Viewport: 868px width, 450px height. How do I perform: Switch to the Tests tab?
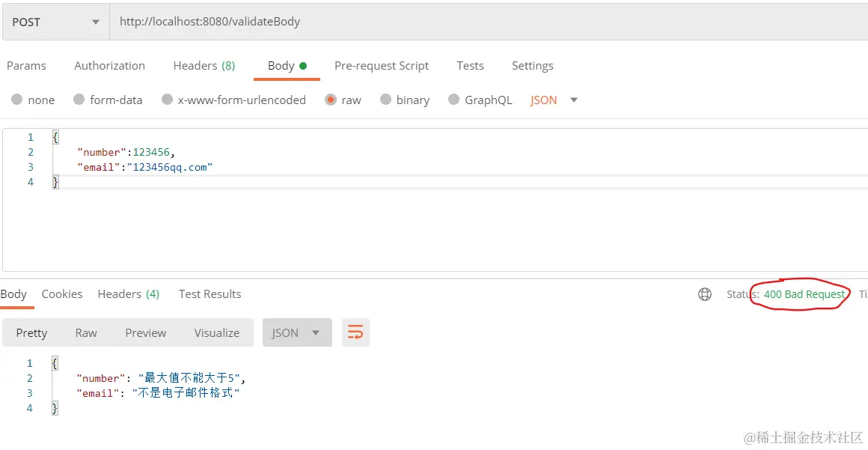pyautogui.click(x=470, y=65)
